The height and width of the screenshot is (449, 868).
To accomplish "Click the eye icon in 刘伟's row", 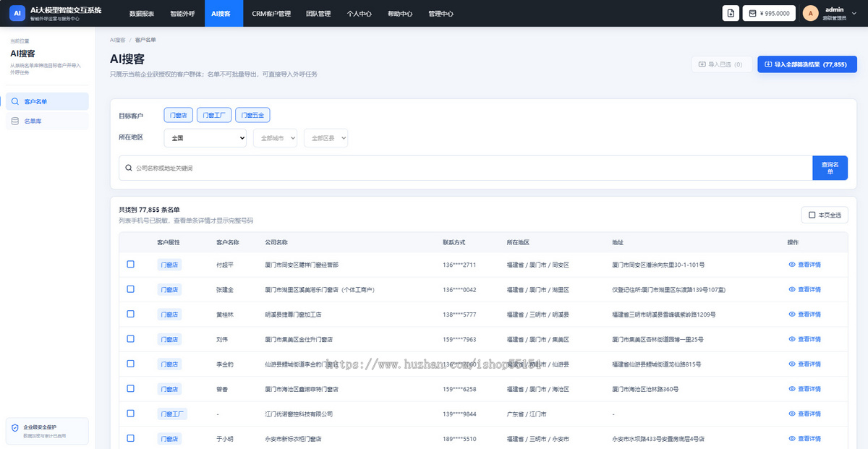I will (792, 339).
